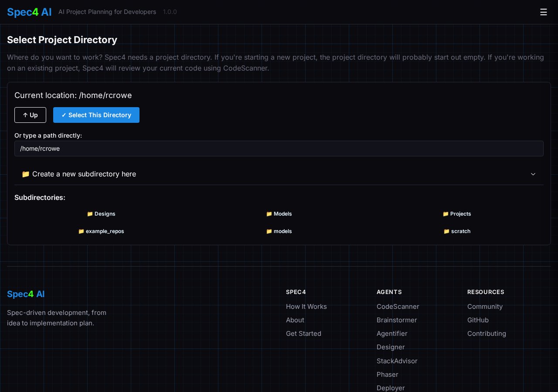
Task: Open How It Works link
Action: coord(306,307)
